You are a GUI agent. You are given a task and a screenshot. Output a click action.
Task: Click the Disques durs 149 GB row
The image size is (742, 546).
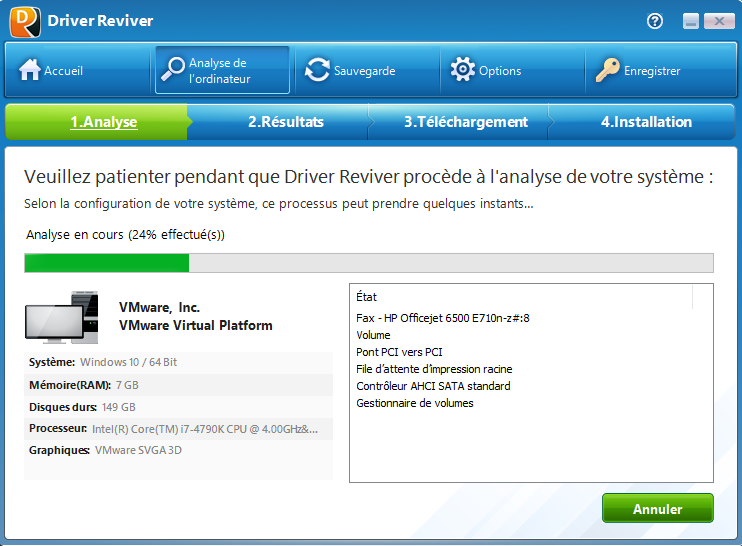(x=178, y=407)
